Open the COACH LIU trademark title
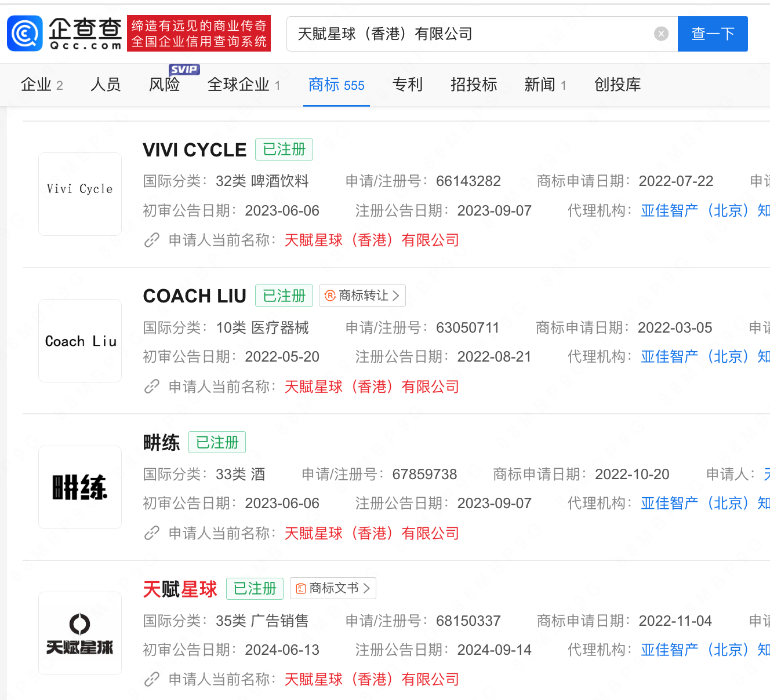Image resolution: width=770 pixels, height=700 pixels. (195, 296)
